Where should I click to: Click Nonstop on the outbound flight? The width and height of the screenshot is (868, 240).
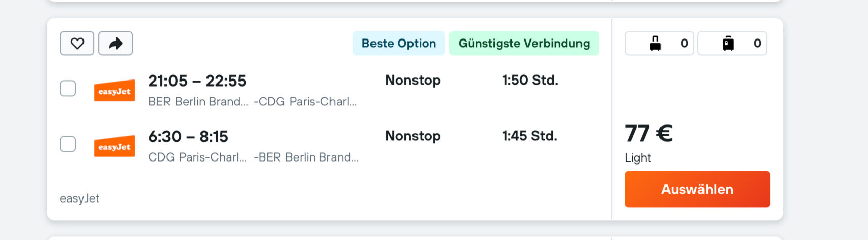412,81
